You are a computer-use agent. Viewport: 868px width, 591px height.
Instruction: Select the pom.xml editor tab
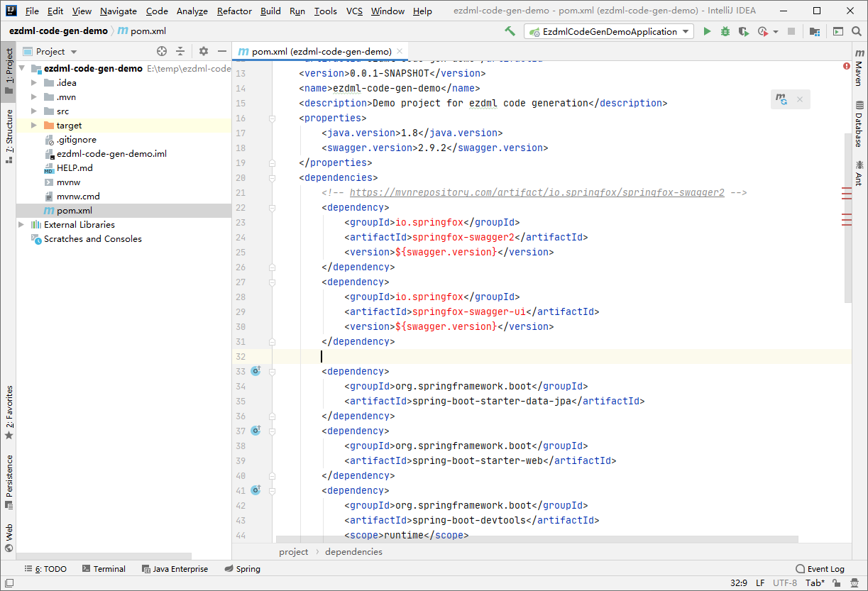pos(321,51)
